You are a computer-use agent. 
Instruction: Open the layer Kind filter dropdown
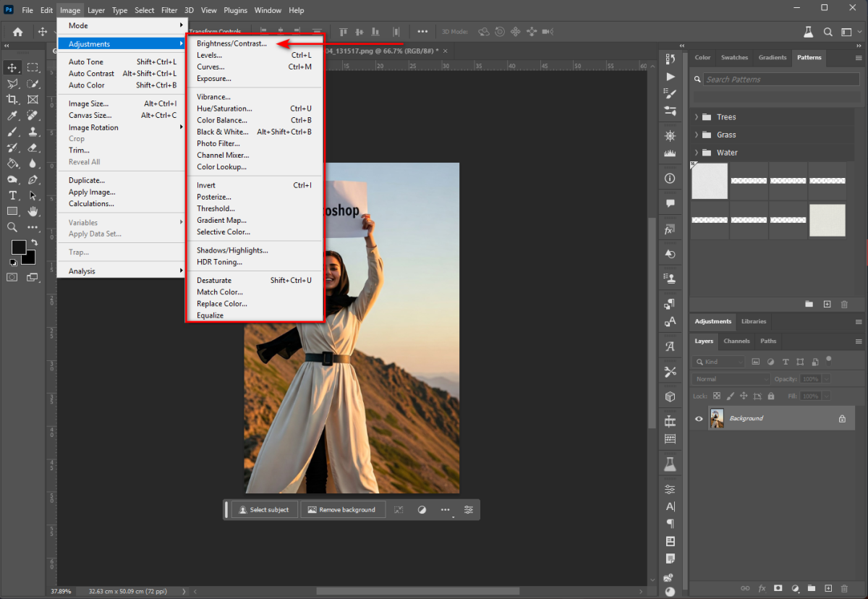click(718, 361)
